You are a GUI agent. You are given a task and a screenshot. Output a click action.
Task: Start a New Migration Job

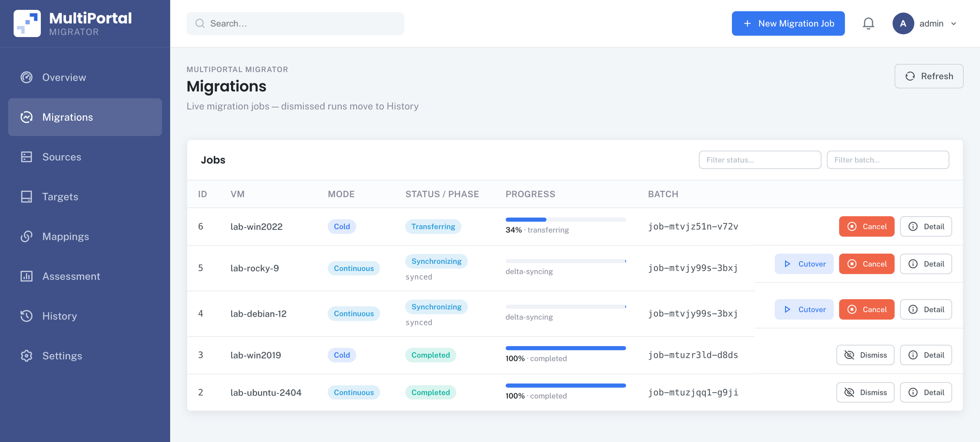(788, 23)
